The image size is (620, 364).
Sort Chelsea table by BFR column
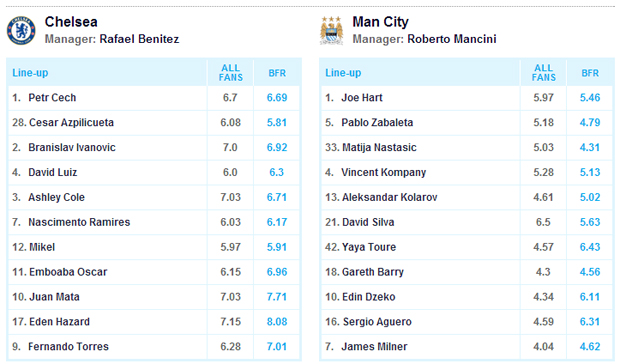277,73
